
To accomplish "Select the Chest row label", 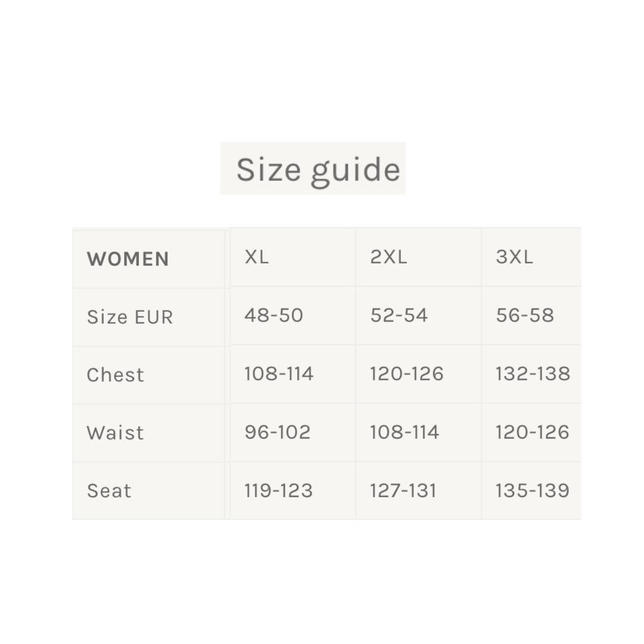I will click(x=115, y=374).
